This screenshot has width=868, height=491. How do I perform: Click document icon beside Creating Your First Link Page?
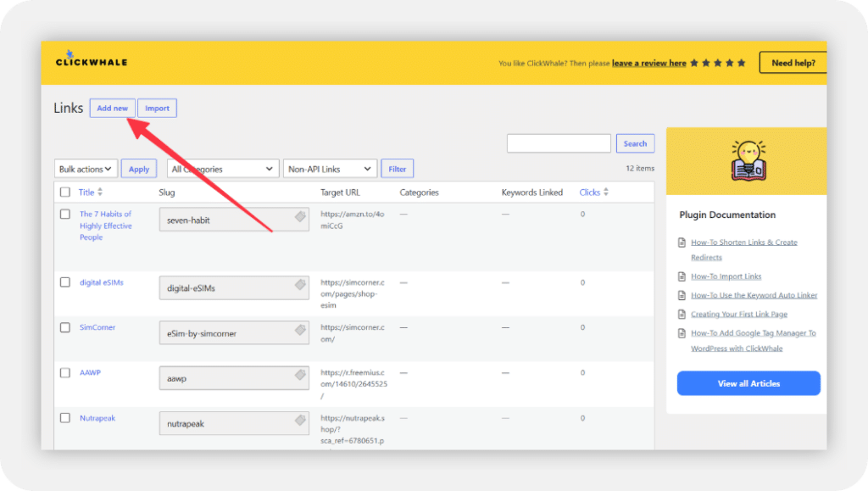click(682, 314)
